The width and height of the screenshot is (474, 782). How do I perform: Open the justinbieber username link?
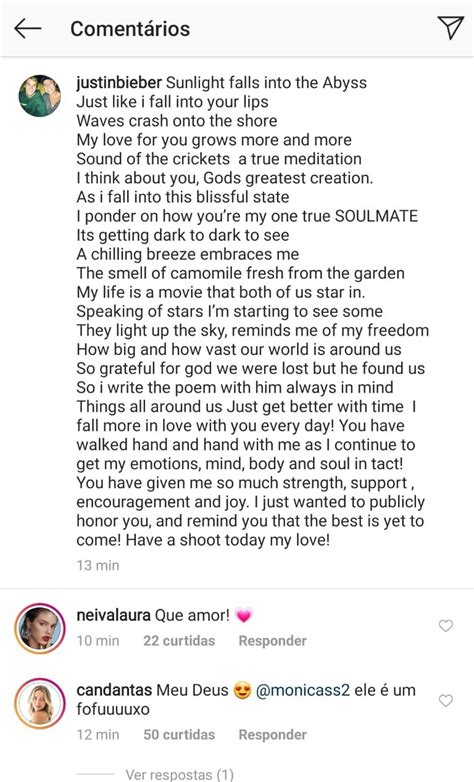tap(119, 83)
